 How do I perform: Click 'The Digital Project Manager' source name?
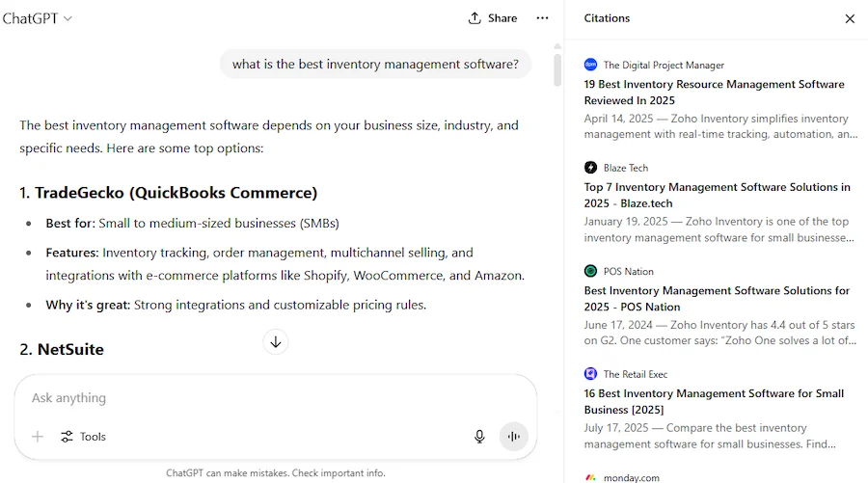point(664,66)
